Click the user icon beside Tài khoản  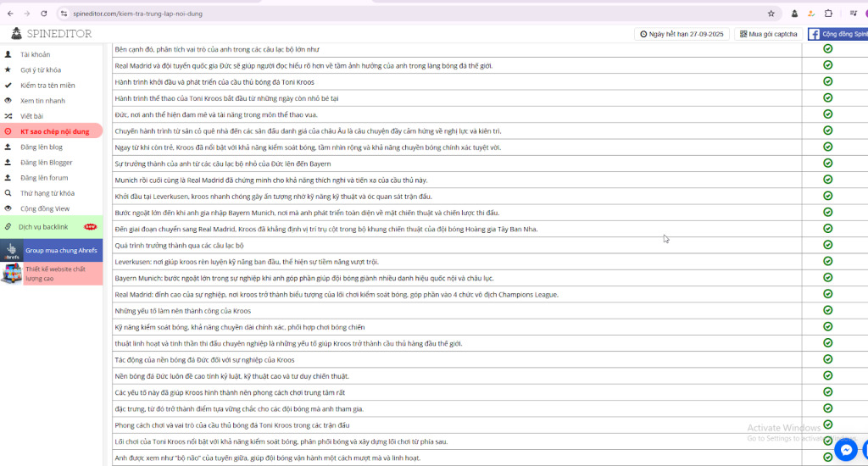[x=8, y=54]
